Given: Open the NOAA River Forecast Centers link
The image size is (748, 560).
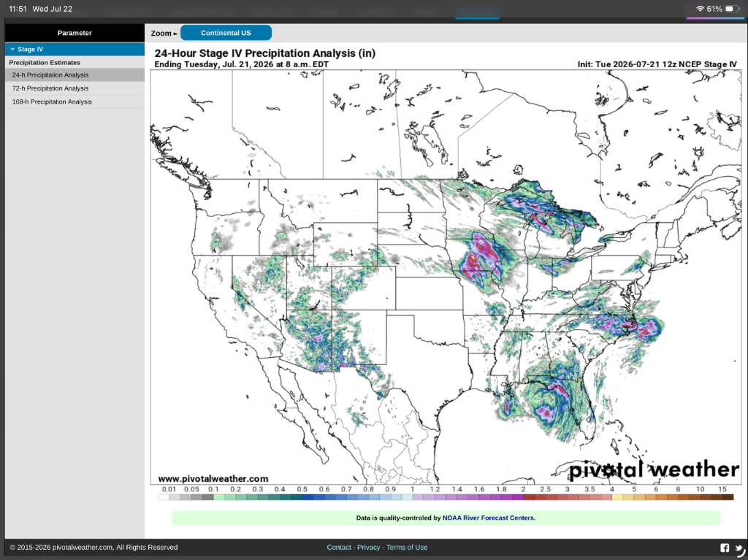Looking at the screenshot, I should tap(488, 518).
